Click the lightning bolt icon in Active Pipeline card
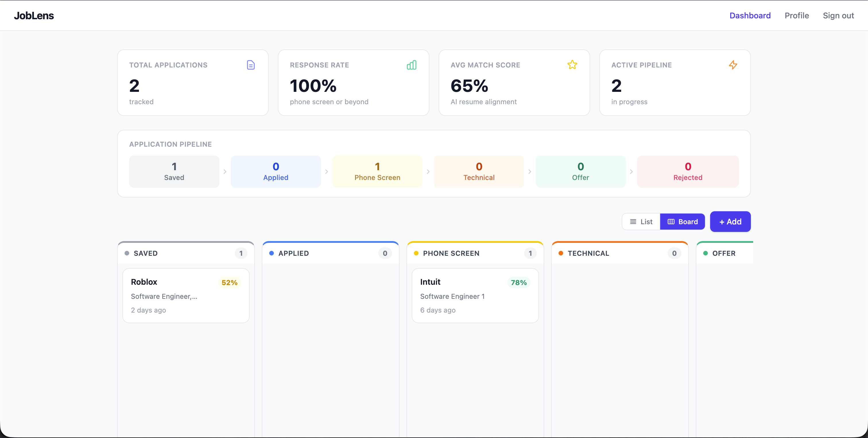The image size is (868, 438). (x=733, y=65)
